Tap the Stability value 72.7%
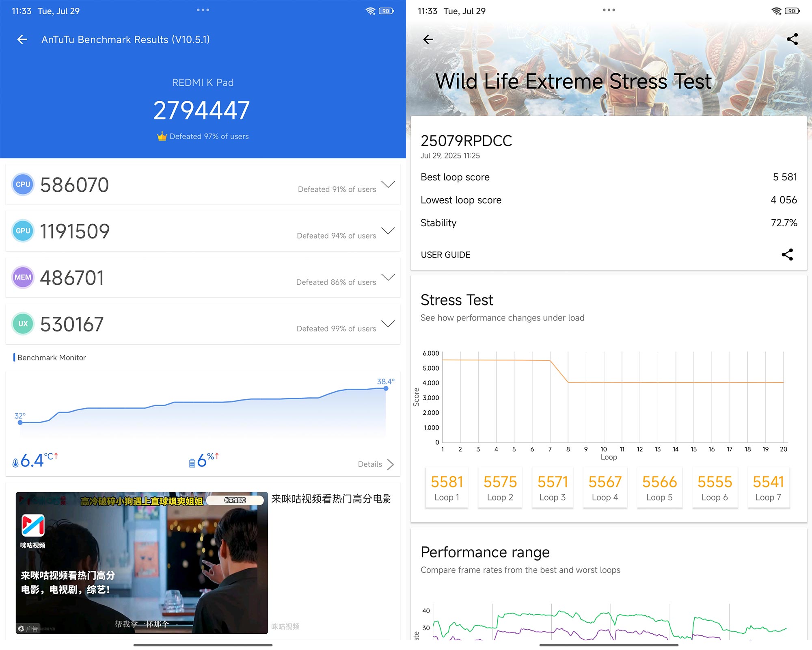 [x=784, y=223]
